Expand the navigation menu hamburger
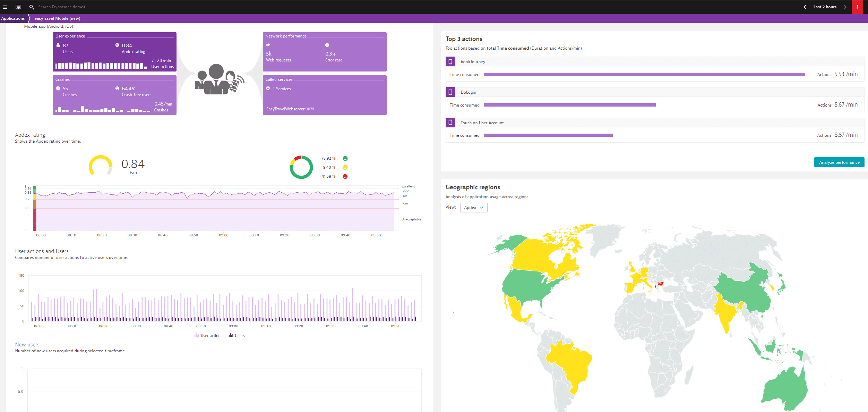This screenshot has height=412, width=868. click(x=5, y=7)
